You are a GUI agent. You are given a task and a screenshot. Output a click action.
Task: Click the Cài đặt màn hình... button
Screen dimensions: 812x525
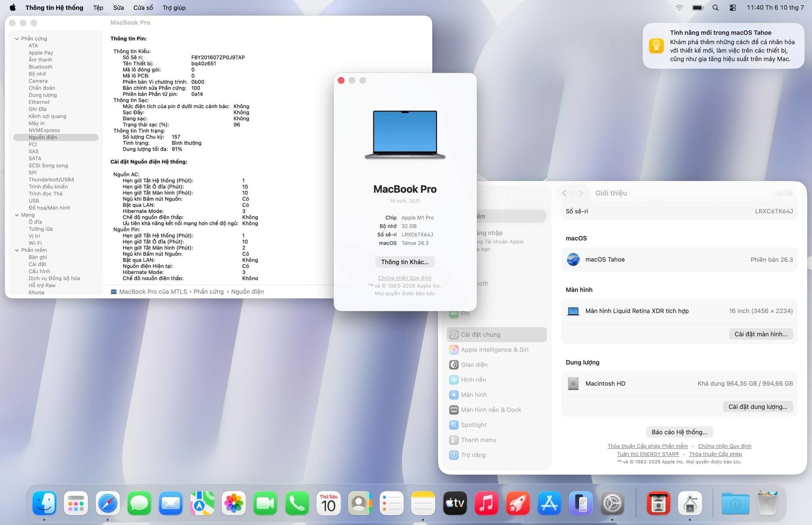(x=761, y=334)
